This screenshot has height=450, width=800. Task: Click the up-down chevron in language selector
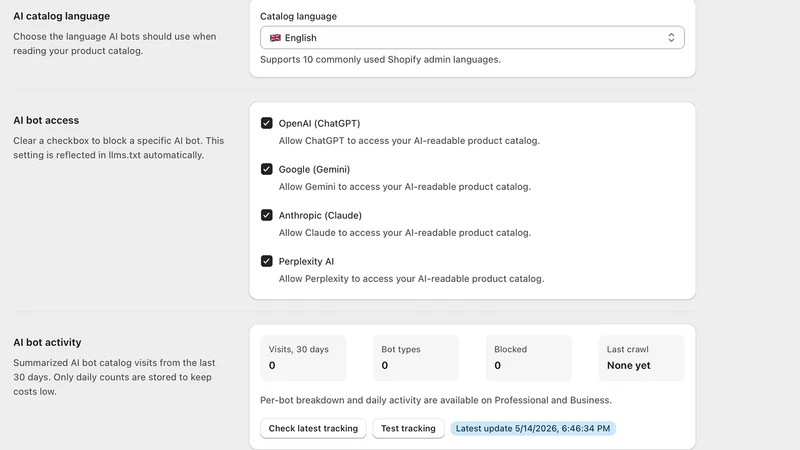coord(671,38)
